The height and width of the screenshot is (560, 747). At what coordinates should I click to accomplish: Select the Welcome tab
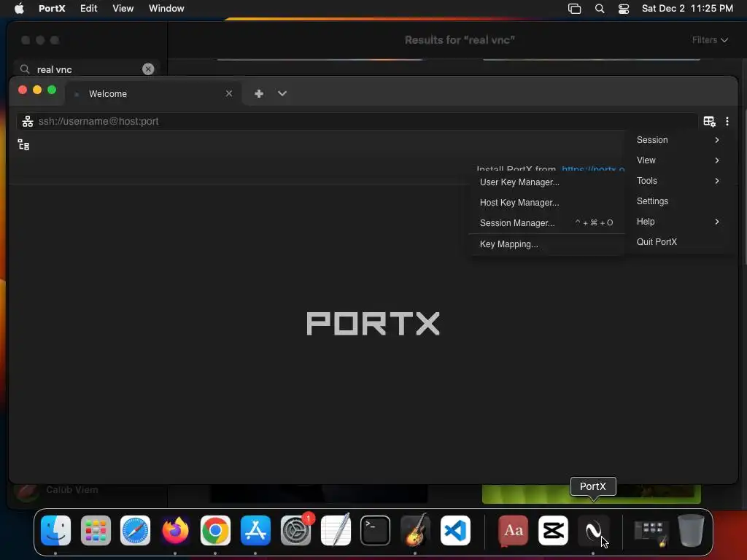point(152,94)
